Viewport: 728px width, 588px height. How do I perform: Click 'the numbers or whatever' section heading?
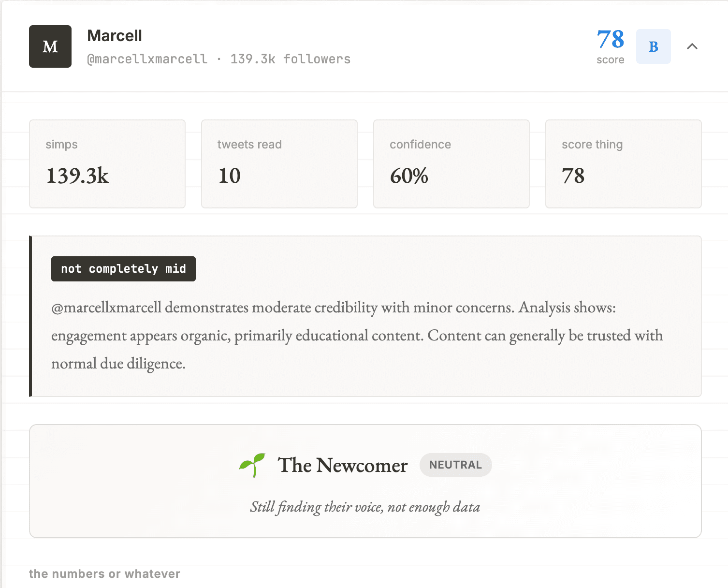[x=104, y=574]
